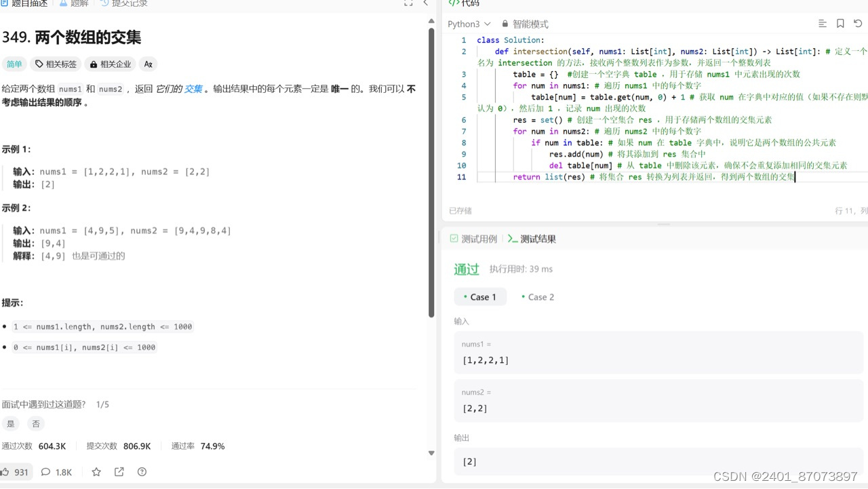
Task: Open the comments bubble showing 1.8K
Action: pos(56,472)
